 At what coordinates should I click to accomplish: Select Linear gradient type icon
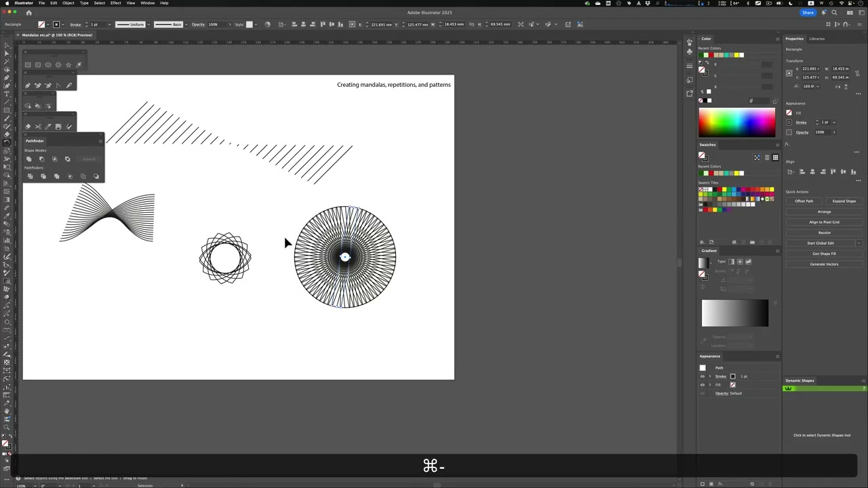731,262
